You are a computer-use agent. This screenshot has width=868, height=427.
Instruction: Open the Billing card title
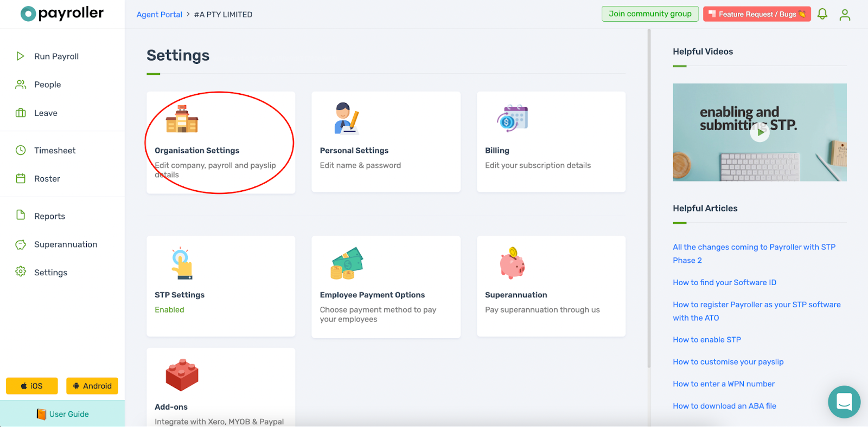coord(497,151)
